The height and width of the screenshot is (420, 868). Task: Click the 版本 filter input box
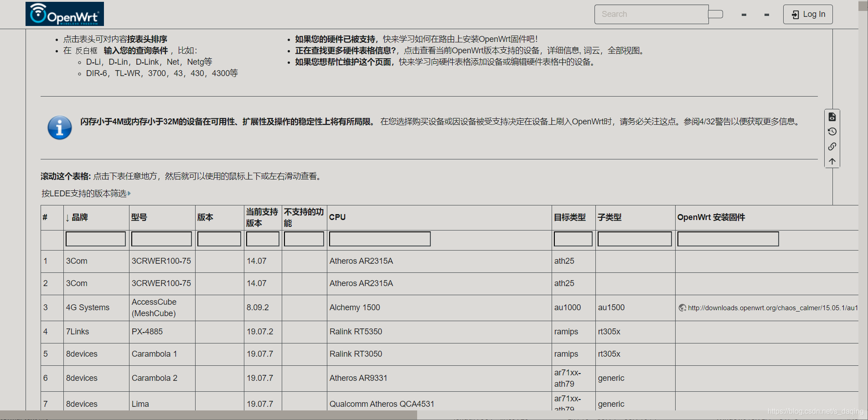coord(219,239)
